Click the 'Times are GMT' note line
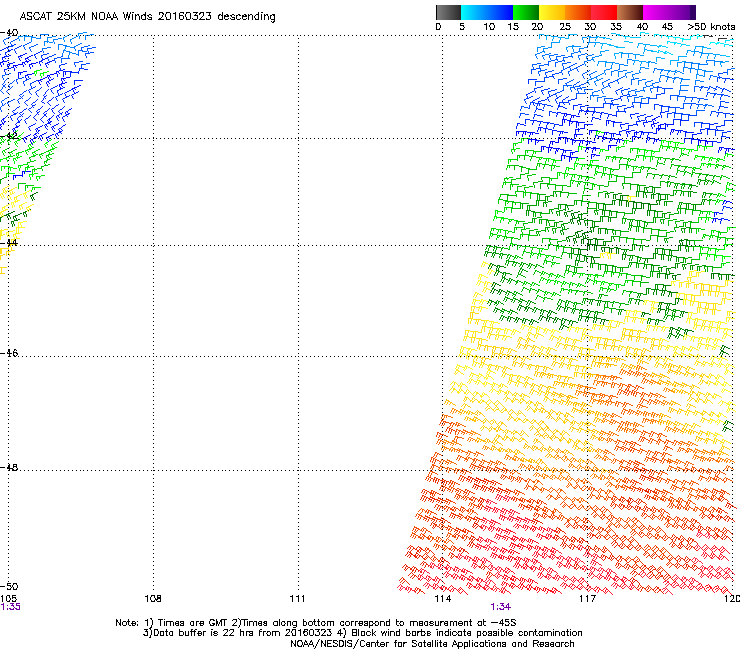Viewport: 740px width, 650px height. tap(316, 623)
